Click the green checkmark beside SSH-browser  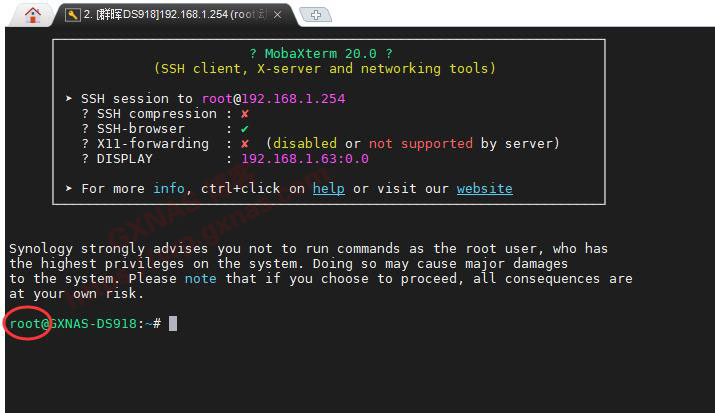[x=245, y=129]
